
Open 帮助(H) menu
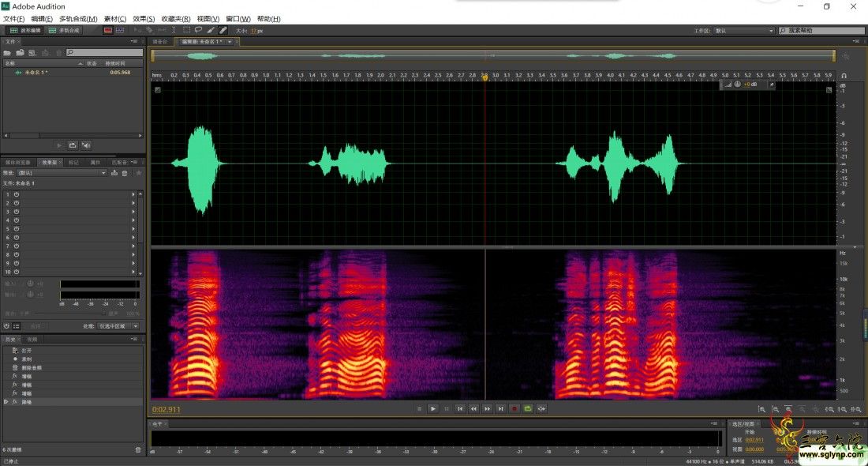coord(269,19)
